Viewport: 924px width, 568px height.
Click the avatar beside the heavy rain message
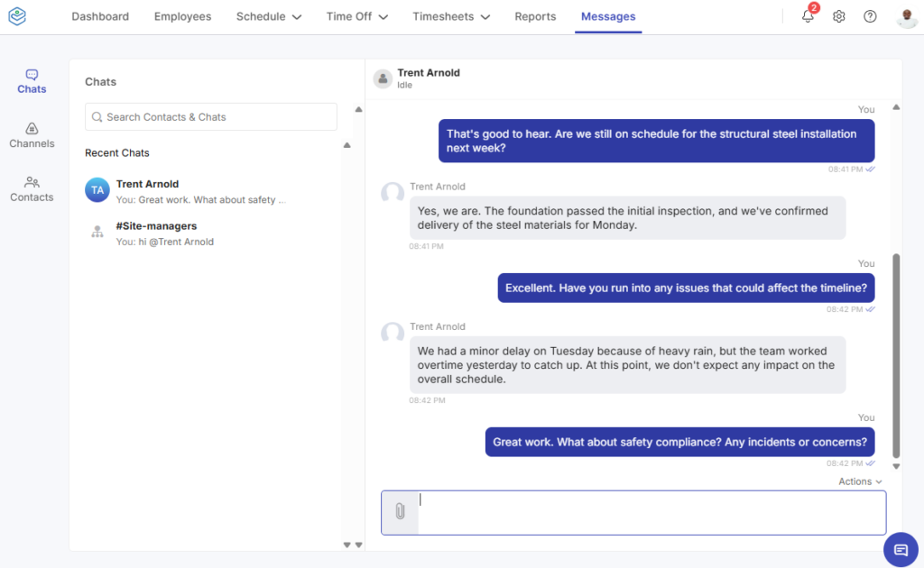coord(393,334)
